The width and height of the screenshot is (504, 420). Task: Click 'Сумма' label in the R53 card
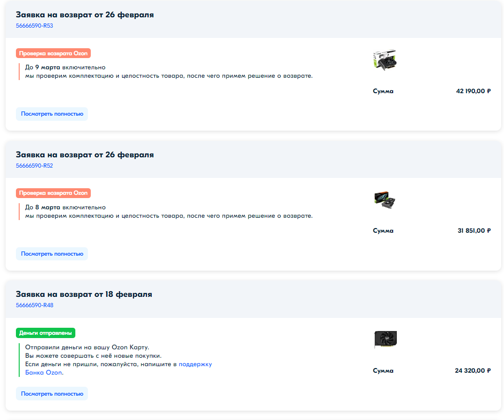click(383, 91)
